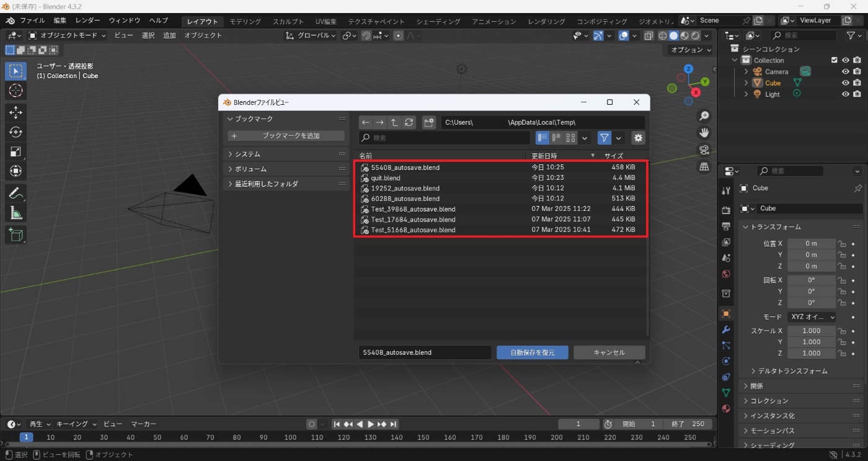Disable Cube in renders camera icon
The width and height of the screenshot is (868, 461).
857,83
